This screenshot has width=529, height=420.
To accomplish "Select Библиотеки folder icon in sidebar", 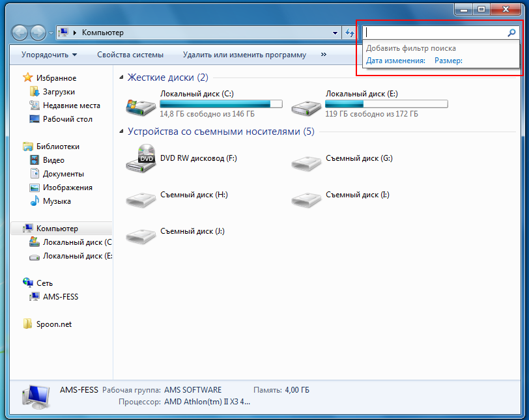I will 27,147.
